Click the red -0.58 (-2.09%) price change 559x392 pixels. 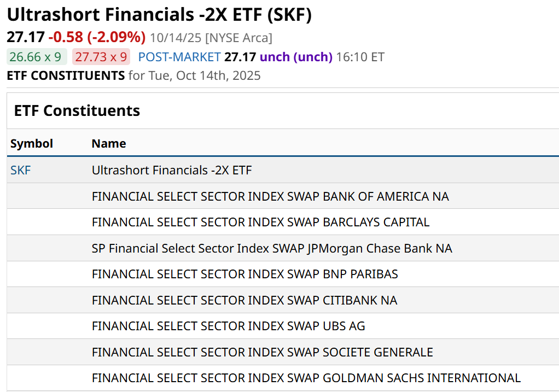pos(97,37)
